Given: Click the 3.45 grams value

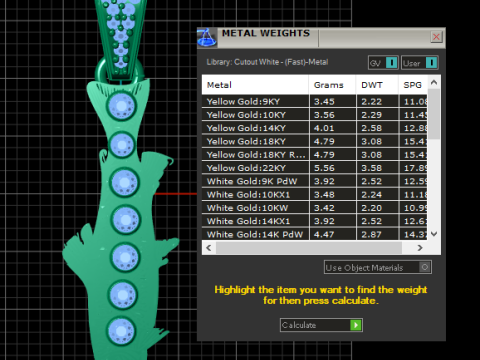Looking at the screenshot, I should (324, 102).
